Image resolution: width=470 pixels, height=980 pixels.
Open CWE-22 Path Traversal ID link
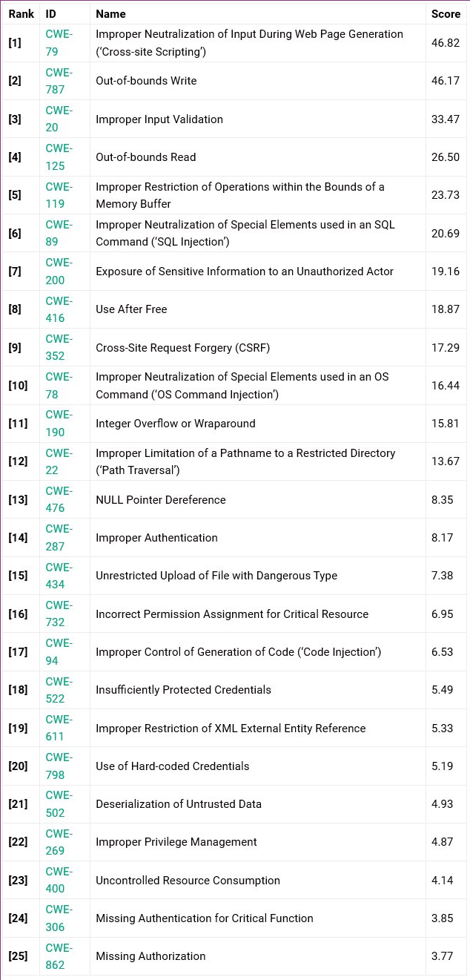(x=59, y=461)
